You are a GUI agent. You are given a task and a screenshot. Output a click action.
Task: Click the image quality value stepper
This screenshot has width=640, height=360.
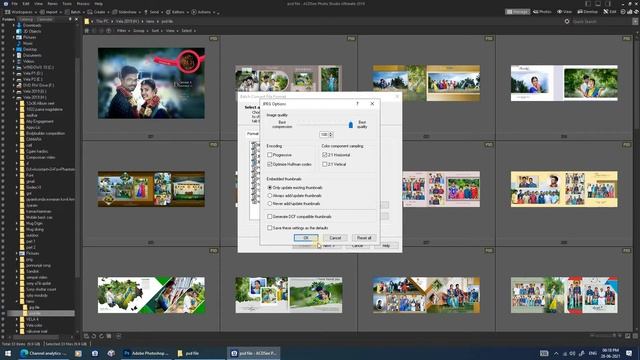click(x=331, y=134)
